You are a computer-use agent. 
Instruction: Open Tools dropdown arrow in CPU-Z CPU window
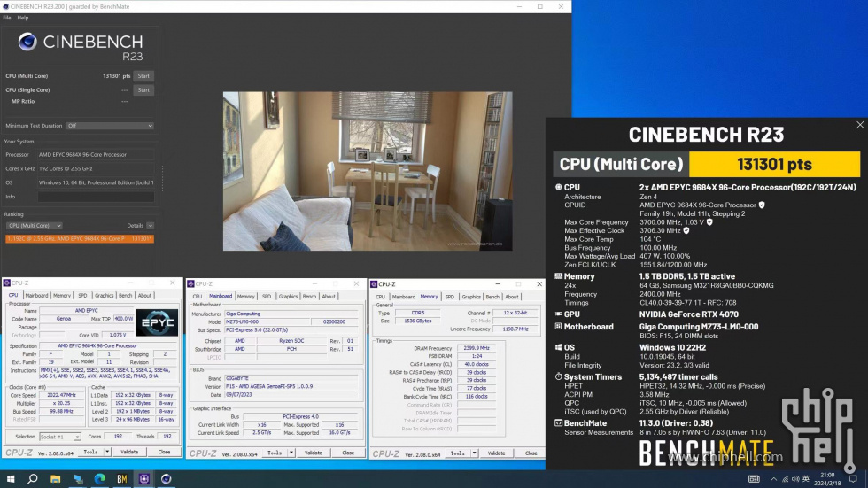107,452
